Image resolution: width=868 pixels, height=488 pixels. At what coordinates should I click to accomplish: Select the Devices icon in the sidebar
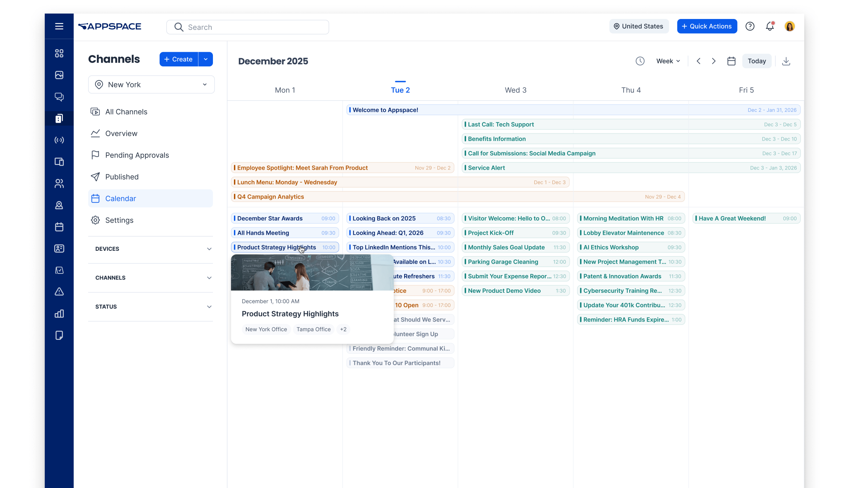tap(59, 162)
